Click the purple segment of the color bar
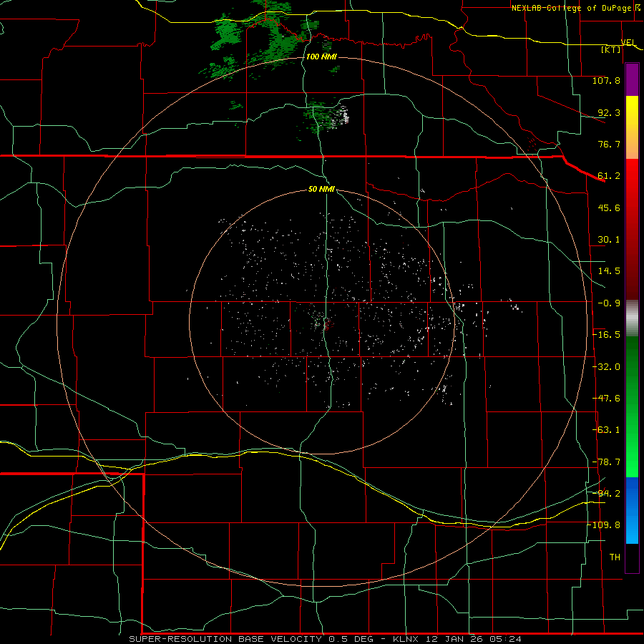 pyautogui.click(x=632, y=80)
